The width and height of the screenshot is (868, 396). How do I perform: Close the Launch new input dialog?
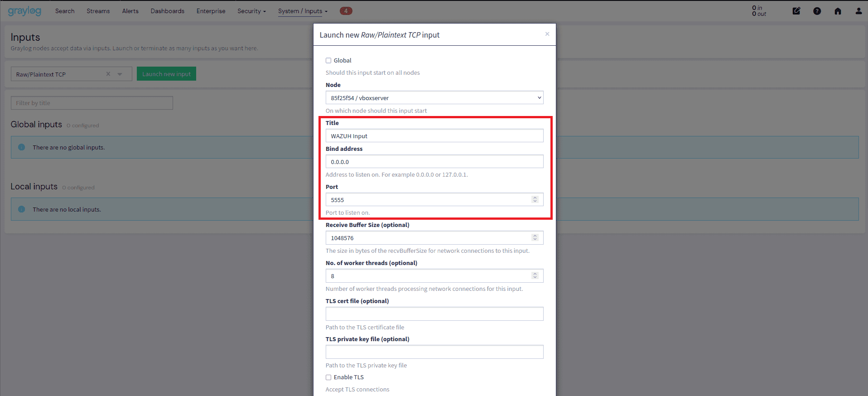point(547,34)
